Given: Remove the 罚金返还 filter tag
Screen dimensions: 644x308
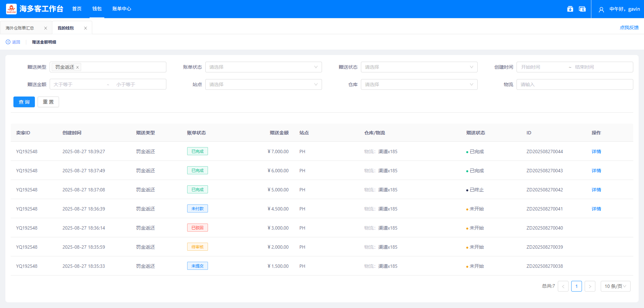Looking at the screenshot, I should click(x=77, y=67).
